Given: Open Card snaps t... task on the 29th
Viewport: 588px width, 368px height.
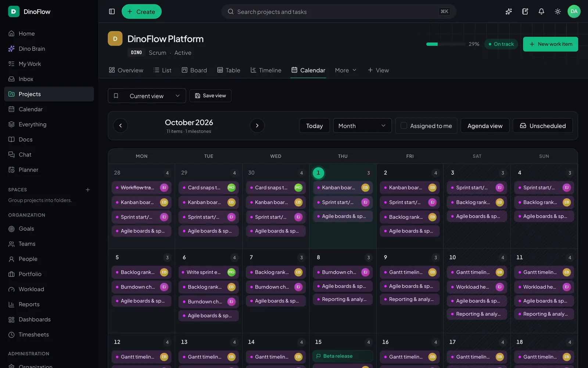Looking at the screenshot, I should coord(208,187).
